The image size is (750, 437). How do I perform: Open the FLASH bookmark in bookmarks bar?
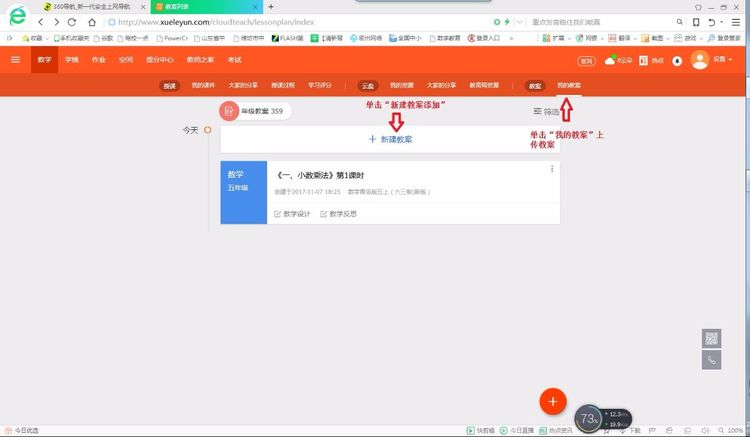287,38
